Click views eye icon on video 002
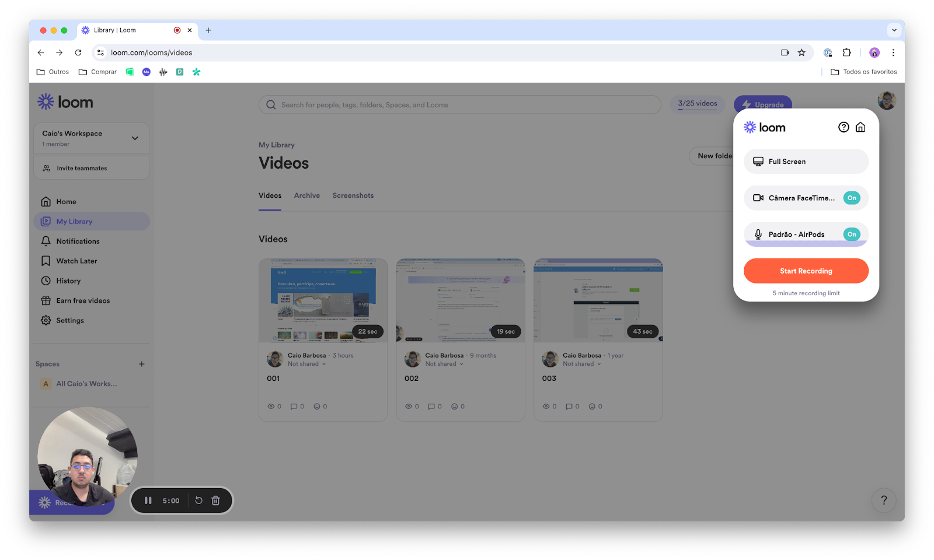 409,407
